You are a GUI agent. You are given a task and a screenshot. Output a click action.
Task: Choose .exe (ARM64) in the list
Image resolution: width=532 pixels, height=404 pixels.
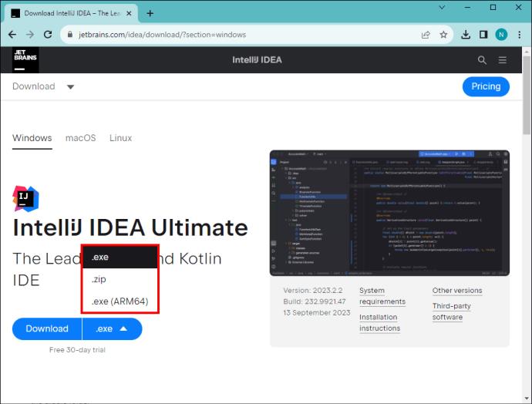coord(120,301)
